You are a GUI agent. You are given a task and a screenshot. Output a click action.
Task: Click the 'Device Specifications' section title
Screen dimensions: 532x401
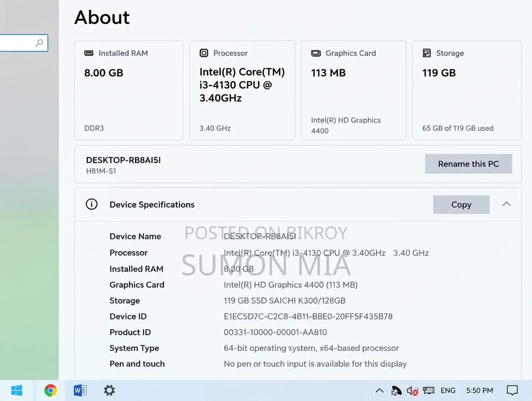click(152, 205)
